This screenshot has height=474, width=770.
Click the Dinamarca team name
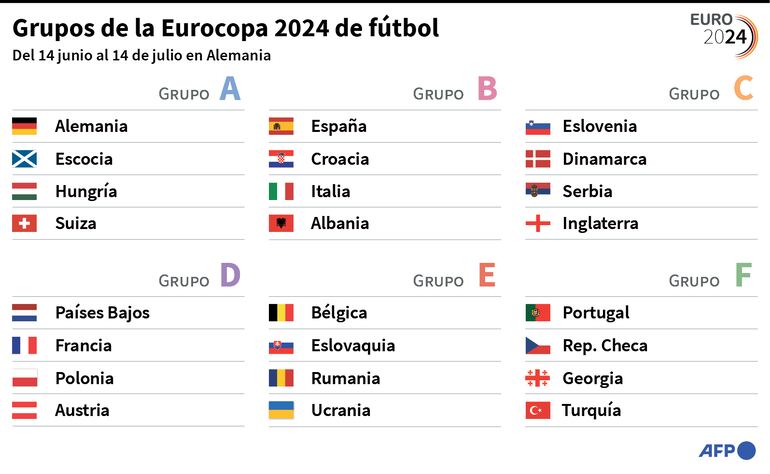[x=604, y=159]
